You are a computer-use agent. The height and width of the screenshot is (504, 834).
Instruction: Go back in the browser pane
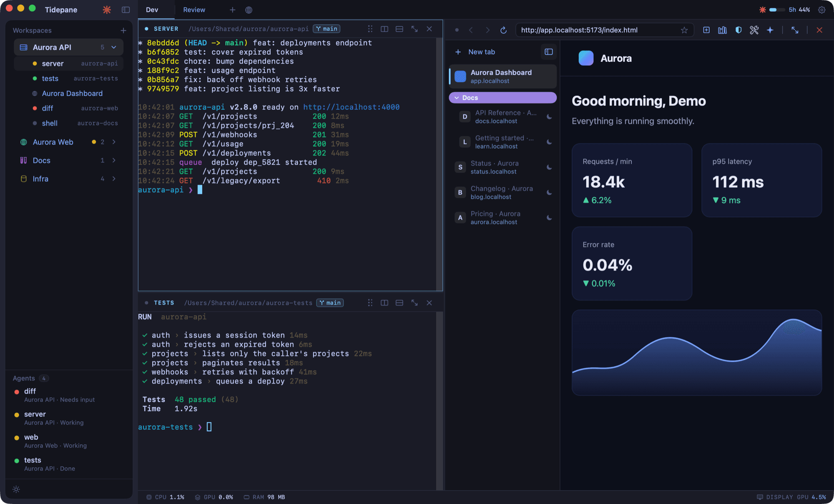(471, 30)
